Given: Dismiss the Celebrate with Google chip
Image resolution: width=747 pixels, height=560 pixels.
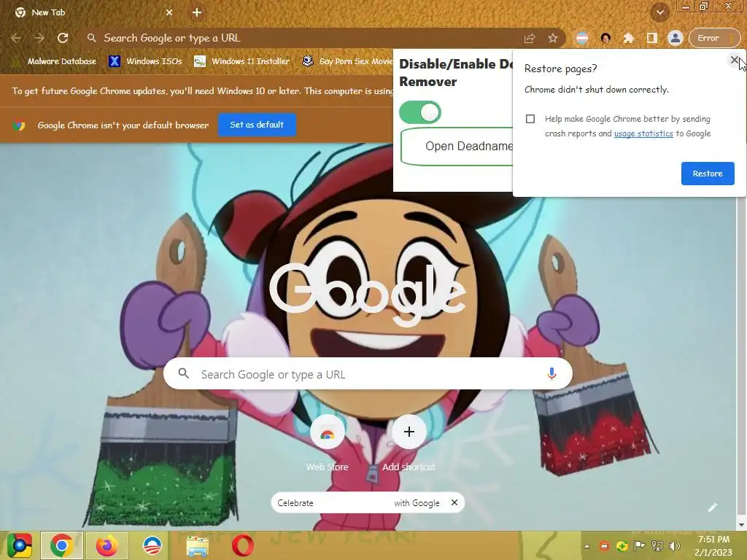Looking at the screenshot, I should 454,502.
